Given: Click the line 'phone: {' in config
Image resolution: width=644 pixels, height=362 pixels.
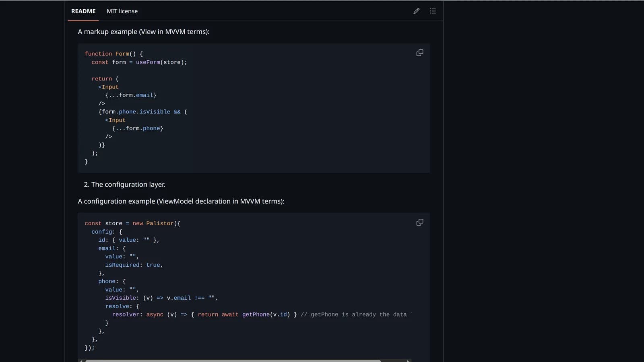Looking at the screenshot, I should point(112,282).
